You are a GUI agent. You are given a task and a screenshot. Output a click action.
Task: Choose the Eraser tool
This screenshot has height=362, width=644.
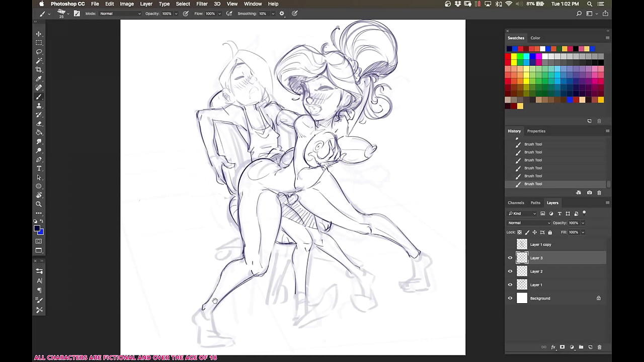[39, 124]
